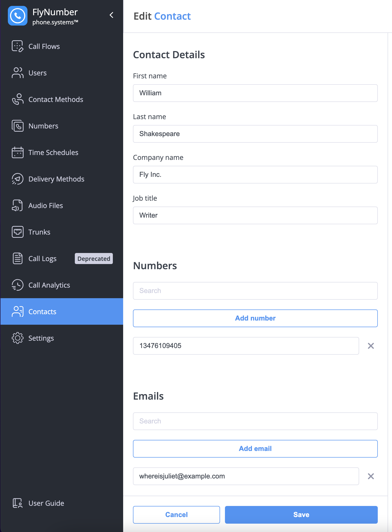
Task: Click the User Guide book icon
Action: click(x=18, y=503)
